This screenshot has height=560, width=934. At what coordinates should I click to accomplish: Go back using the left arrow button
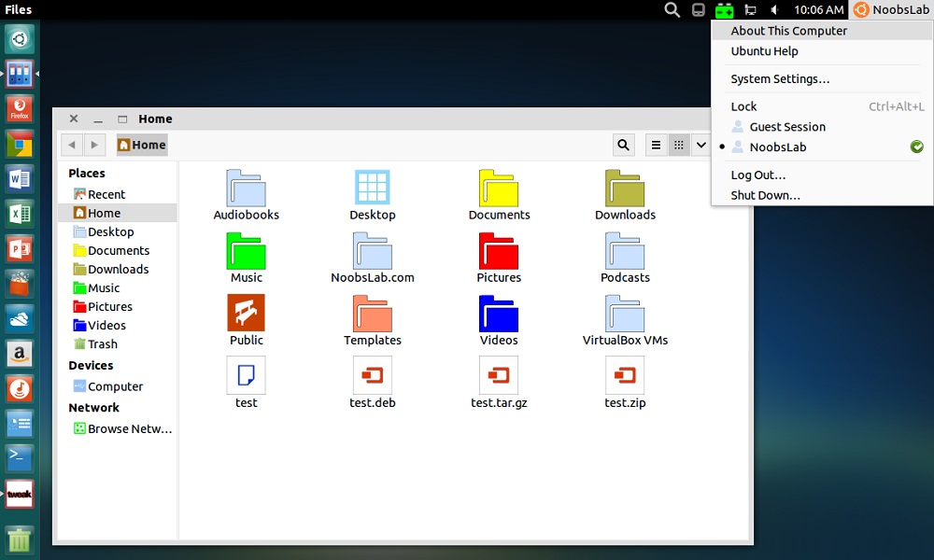click(x=72, y=145)
